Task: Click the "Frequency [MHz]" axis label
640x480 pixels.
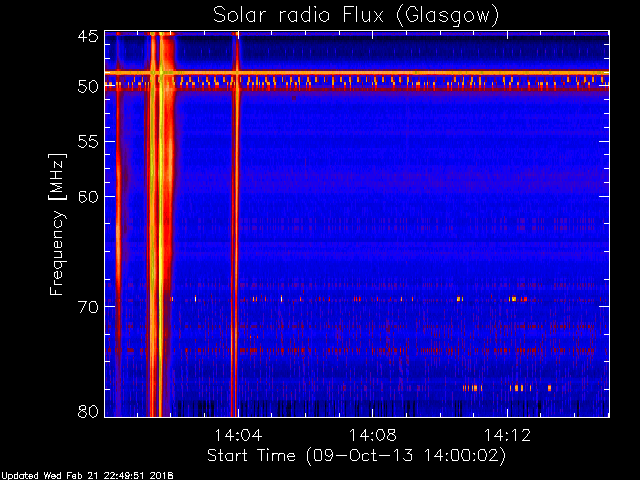Action: click(x=57, y=224)
